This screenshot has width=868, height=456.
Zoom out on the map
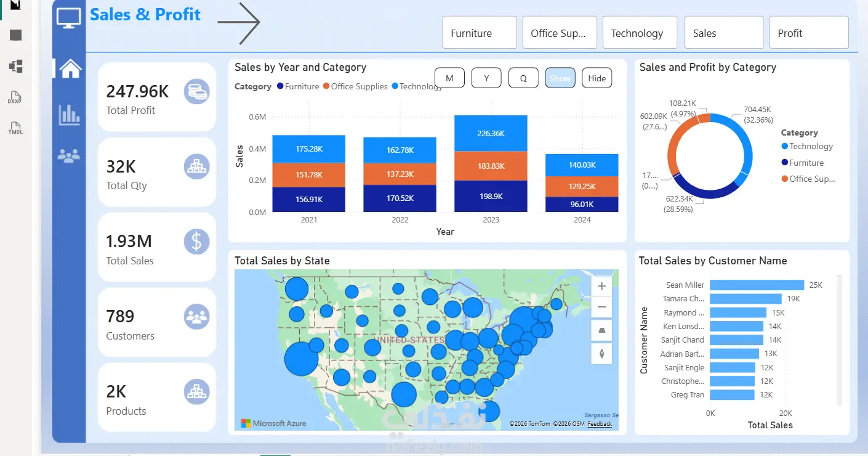coord(601,307)
